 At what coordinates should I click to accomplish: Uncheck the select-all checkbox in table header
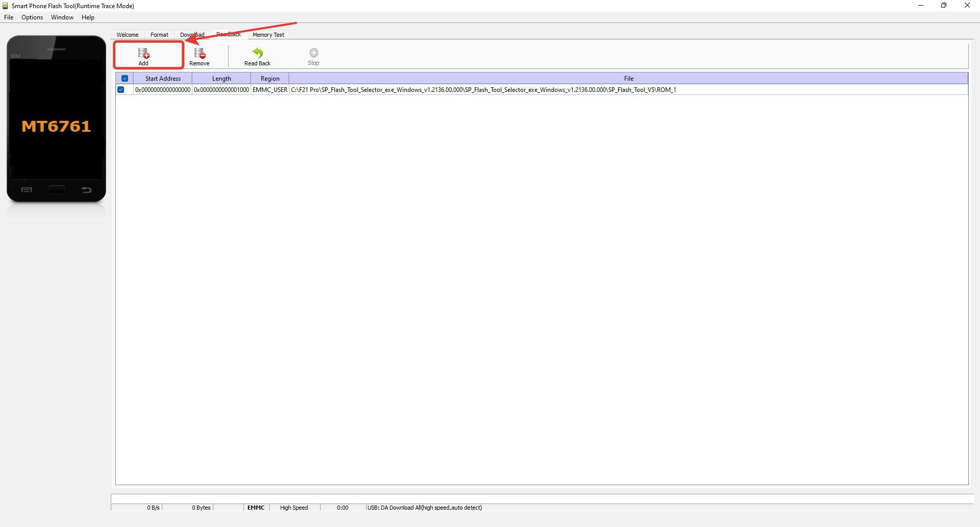(x=125, y=78)
